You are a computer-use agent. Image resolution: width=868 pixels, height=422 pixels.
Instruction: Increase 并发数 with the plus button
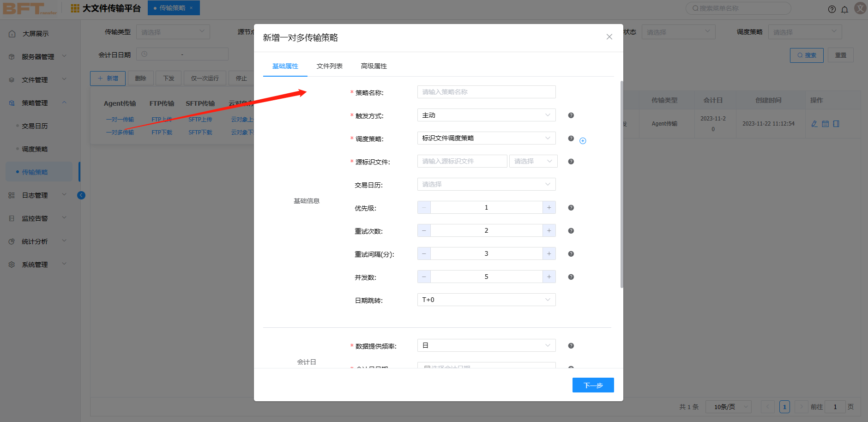click(549, 277)
